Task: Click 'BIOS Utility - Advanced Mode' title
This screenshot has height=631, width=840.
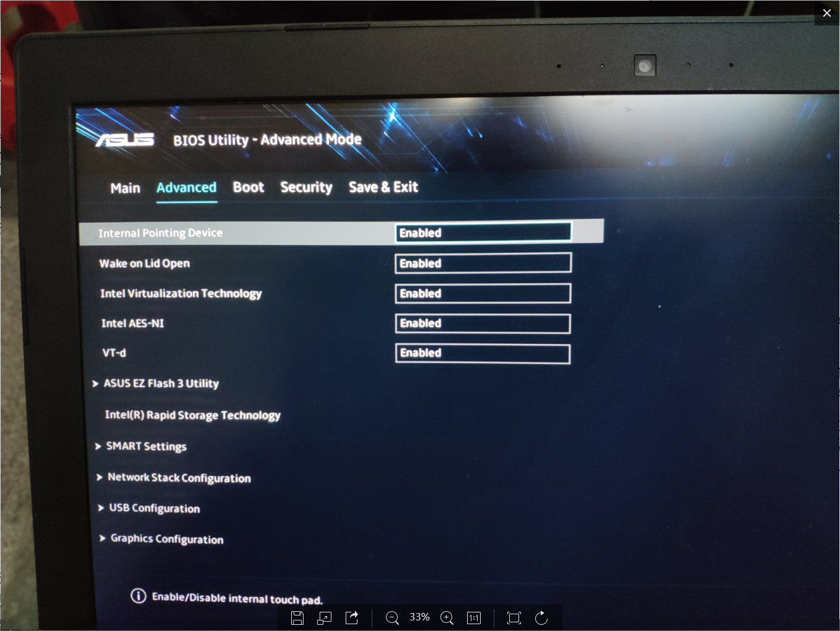Action: (x=267, y=139)
